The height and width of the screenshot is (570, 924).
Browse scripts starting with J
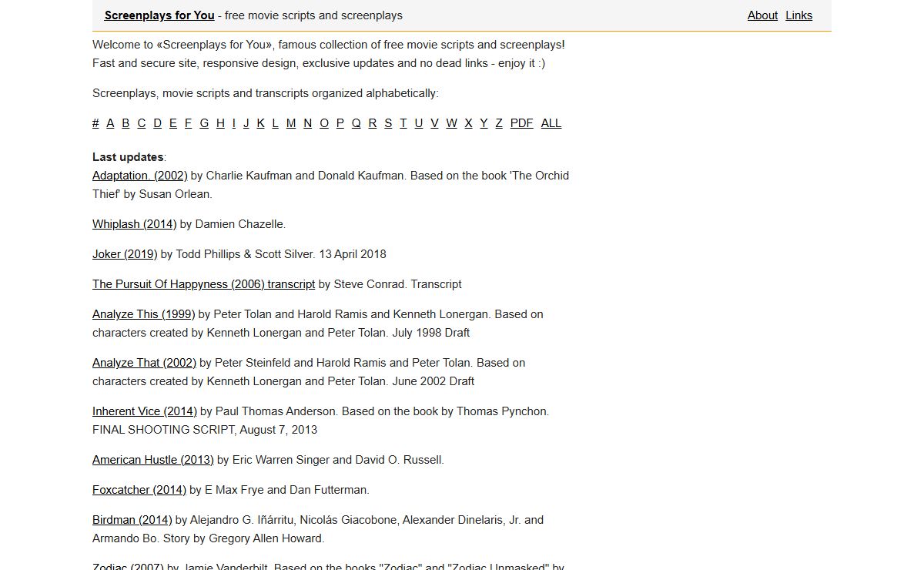(x=246, y=123)
